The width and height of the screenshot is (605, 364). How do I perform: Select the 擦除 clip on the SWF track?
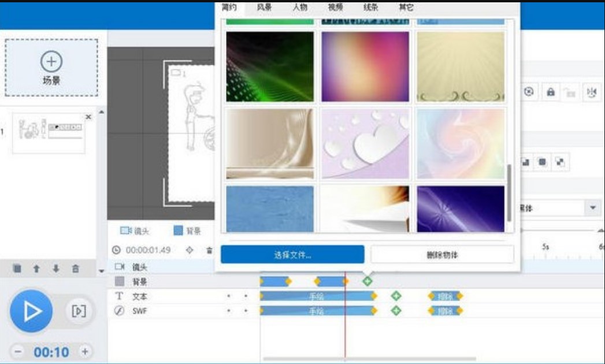click(x=446, y=311)
